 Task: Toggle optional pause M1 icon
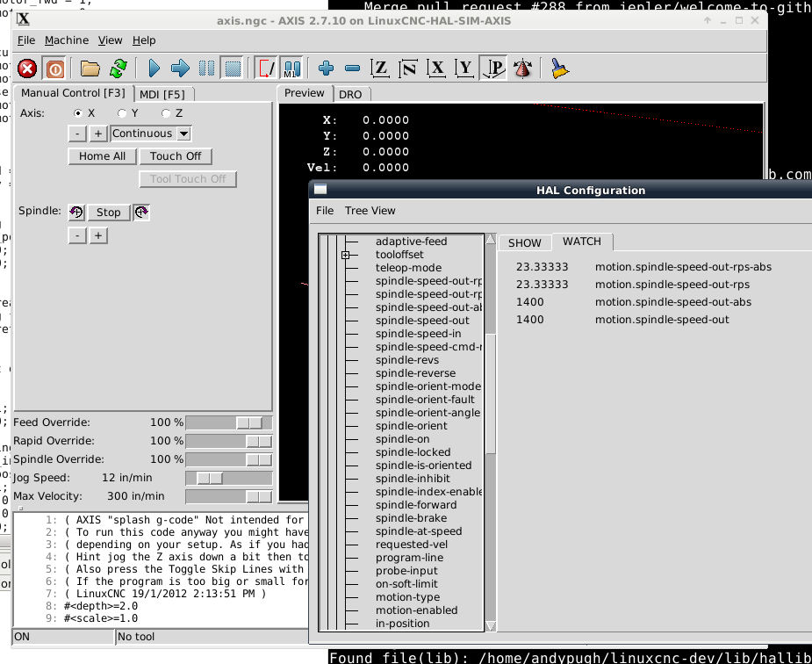pyautogui.click(x=292, y=69)
